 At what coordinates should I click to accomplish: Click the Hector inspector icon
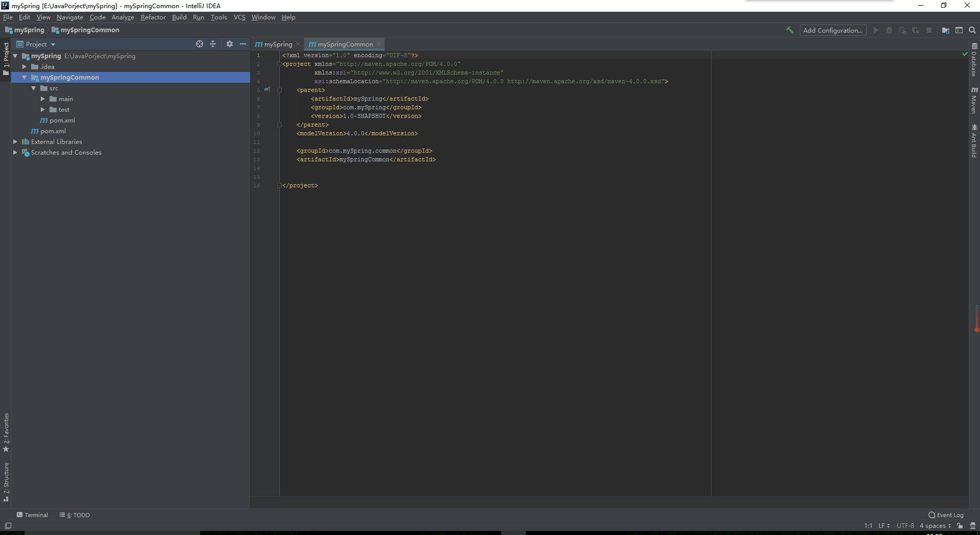pos(972,525)
